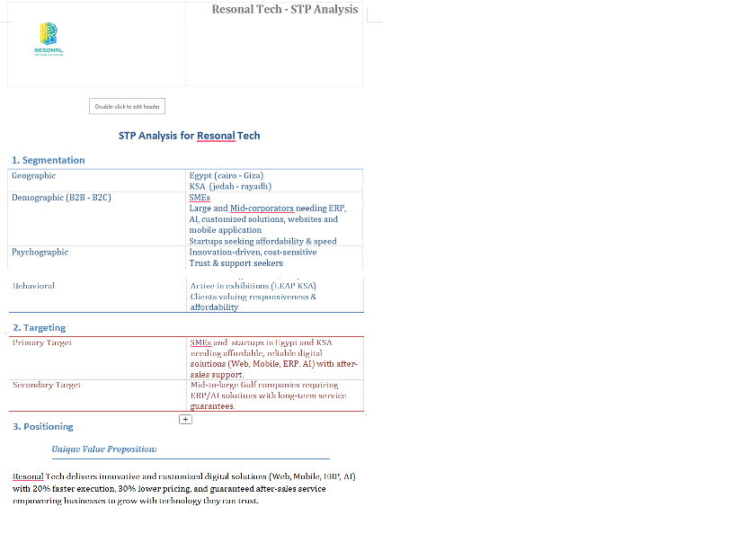This screenshot has width=747, height=560.
Task: Click 'SMEs and startups in Egypt and KSA'
Action: pyautogui.click(x=261, y=342)
